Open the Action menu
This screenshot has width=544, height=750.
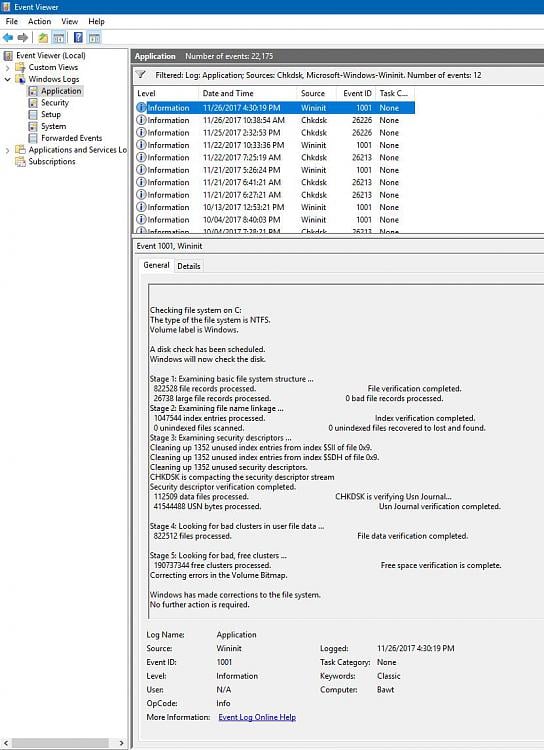pos(39,22)
